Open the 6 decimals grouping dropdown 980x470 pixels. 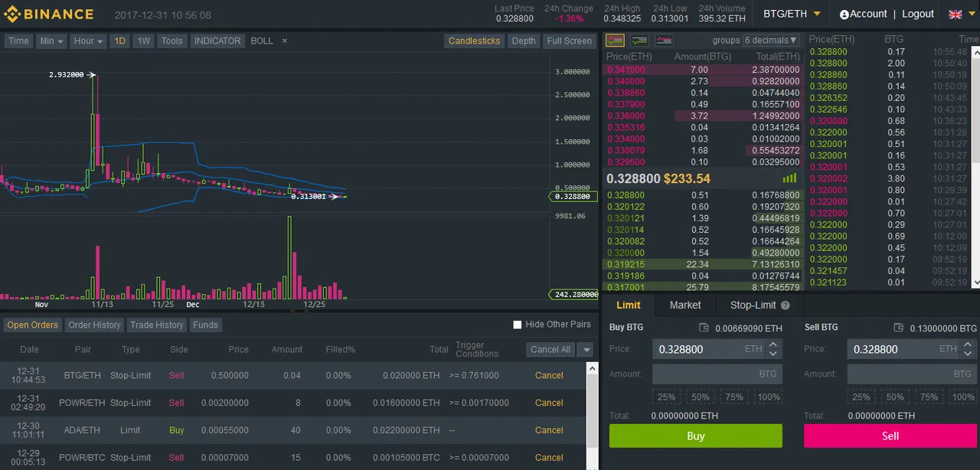pos(772,41)
